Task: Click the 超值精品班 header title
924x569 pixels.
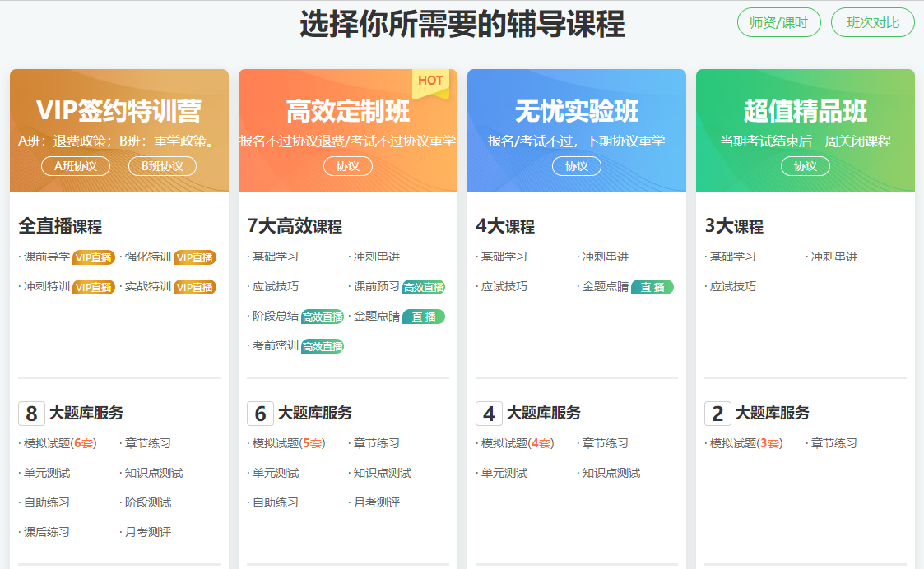Action: click(x=806, y=111)
